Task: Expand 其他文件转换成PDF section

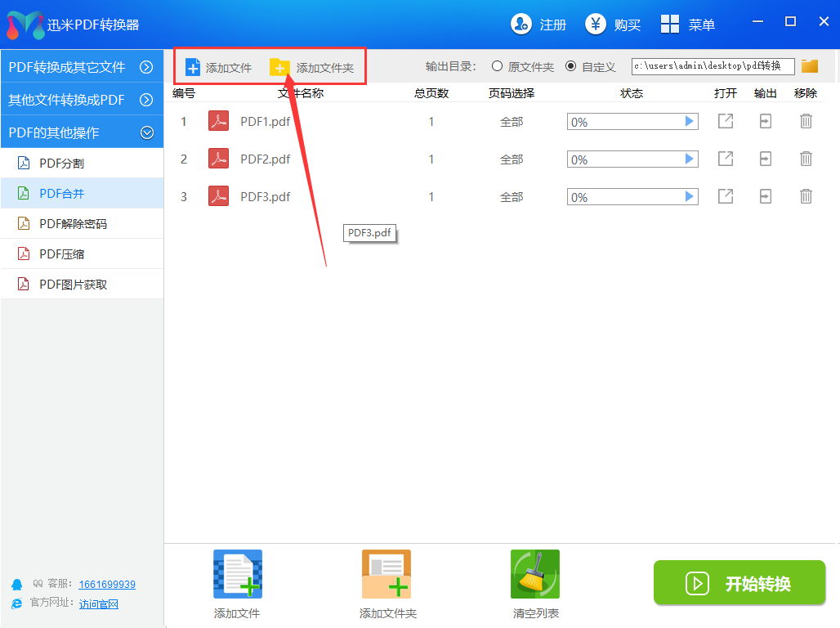Action: [x=146, y=100]
